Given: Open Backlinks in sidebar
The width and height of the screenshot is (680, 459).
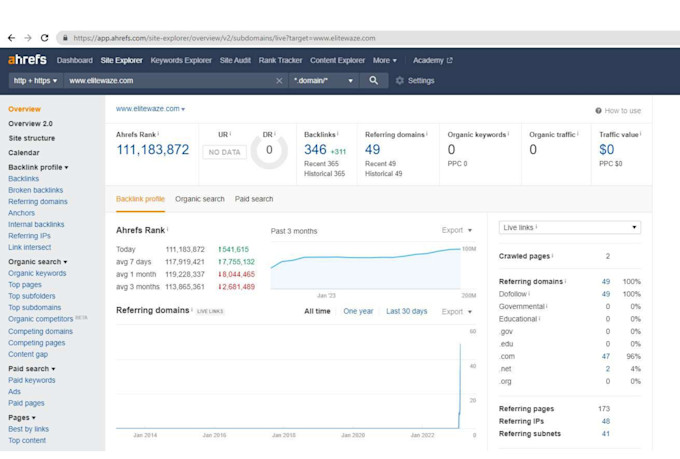Looking at the screenshot, I should 23,179.
